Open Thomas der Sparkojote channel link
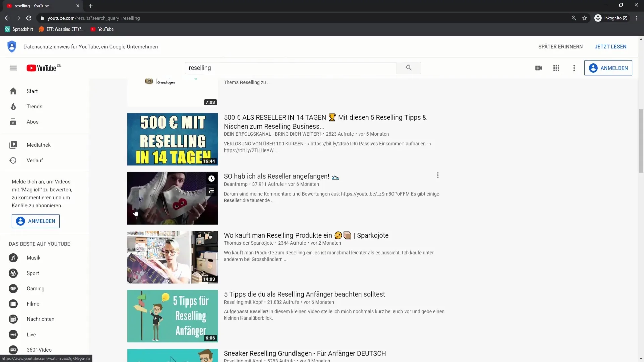This screenshot has width=644, height=362. click(249, 243)
